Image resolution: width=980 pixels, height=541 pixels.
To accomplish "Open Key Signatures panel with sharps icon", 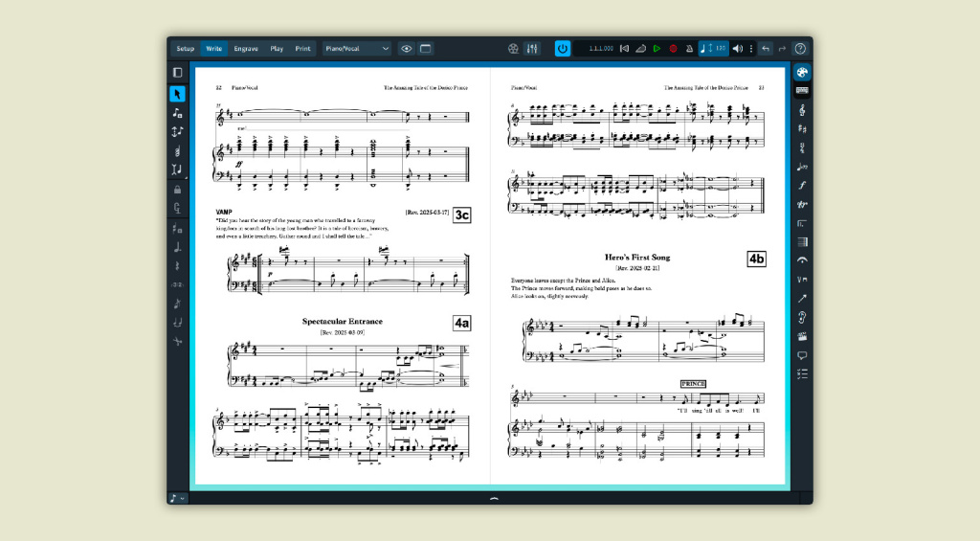I will coord(802,128).
